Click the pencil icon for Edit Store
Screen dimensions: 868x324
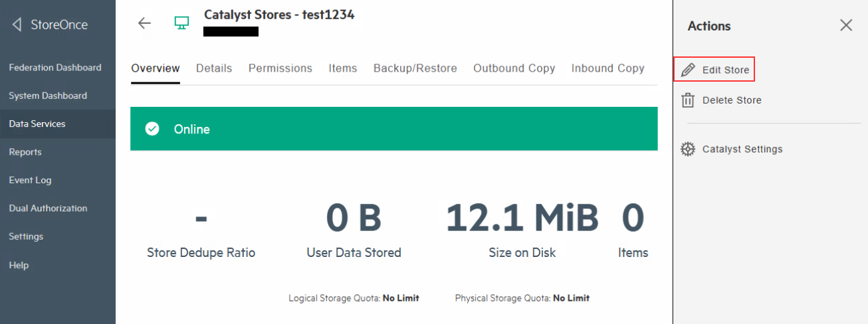click(689, 70)
